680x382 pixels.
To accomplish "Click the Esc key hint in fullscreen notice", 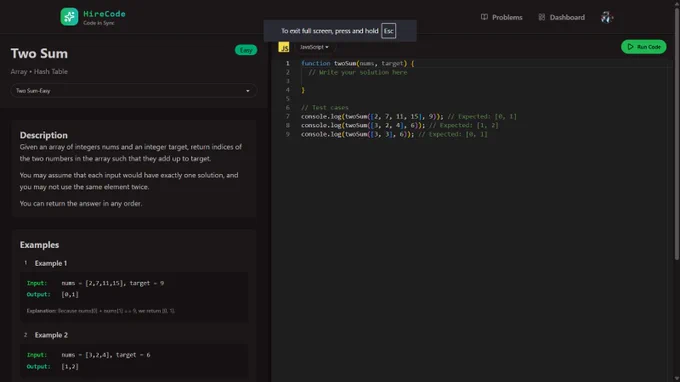I will [389, 31].
